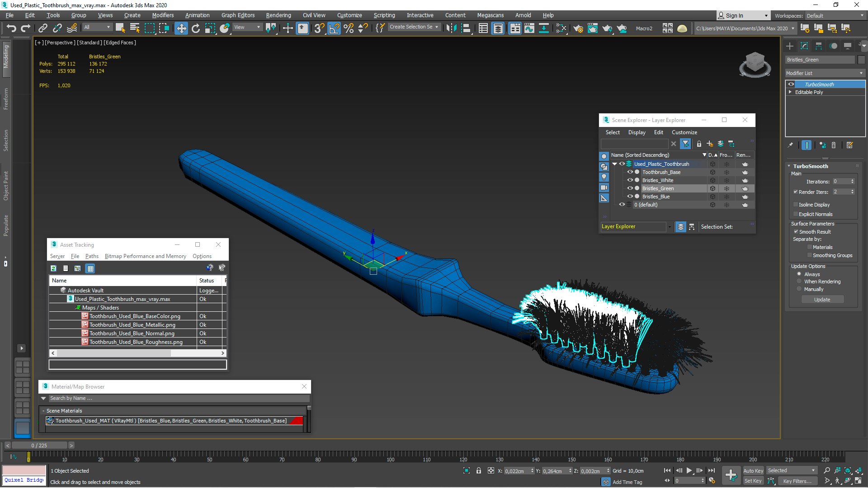The width and height of the screenshot is (868, 488).
Task: Select the Select and Rotate tool
Action: [196, 28]
